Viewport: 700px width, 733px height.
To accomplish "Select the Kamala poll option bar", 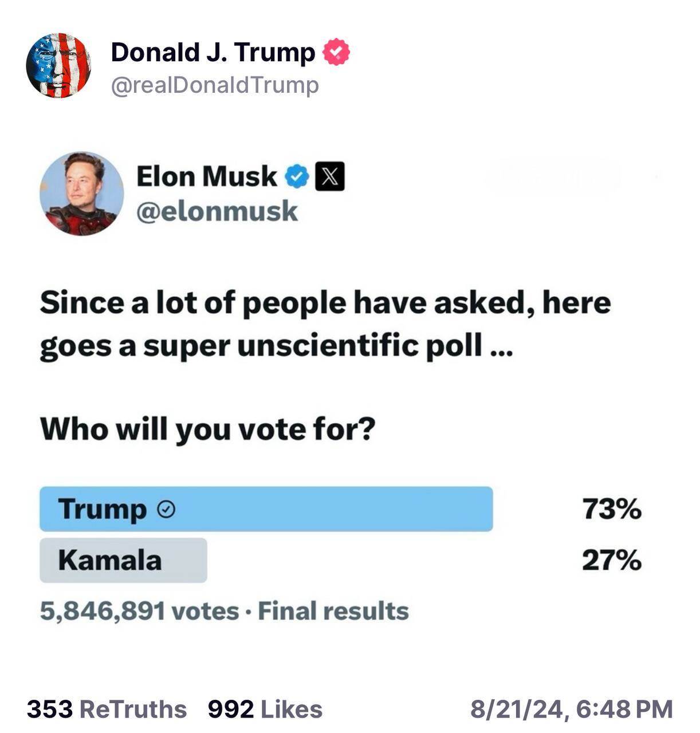I will (x=123, y=560).
